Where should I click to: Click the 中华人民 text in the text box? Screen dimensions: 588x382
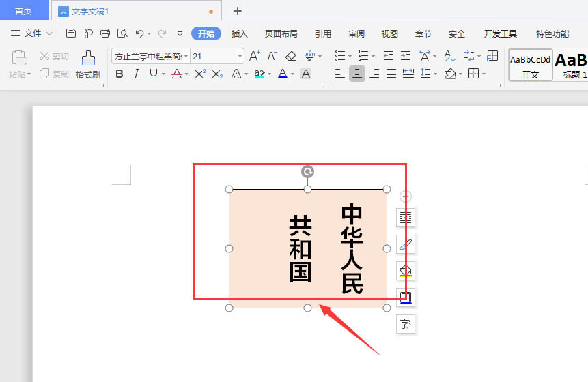(x=352, y=249)
